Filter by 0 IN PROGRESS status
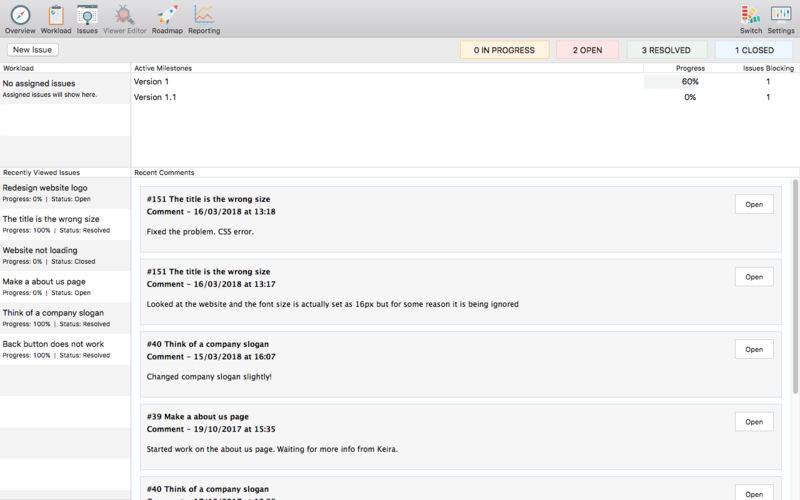This screenshot has width=800, height=500. click(504, 50)
